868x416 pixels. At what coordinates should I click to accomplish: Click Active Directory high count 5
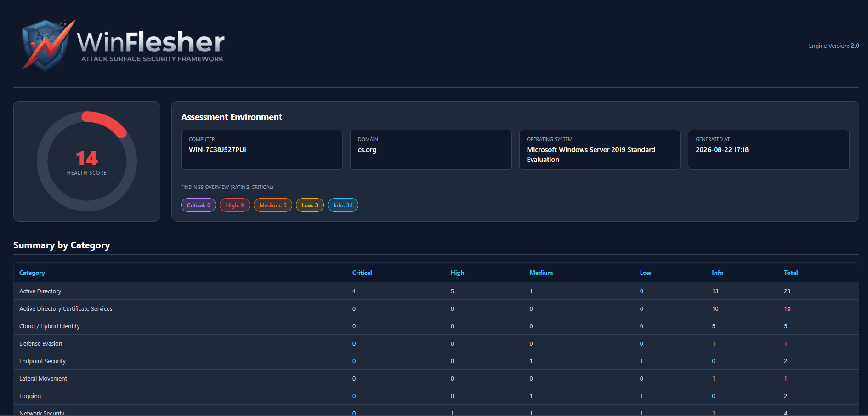[452, 291]
